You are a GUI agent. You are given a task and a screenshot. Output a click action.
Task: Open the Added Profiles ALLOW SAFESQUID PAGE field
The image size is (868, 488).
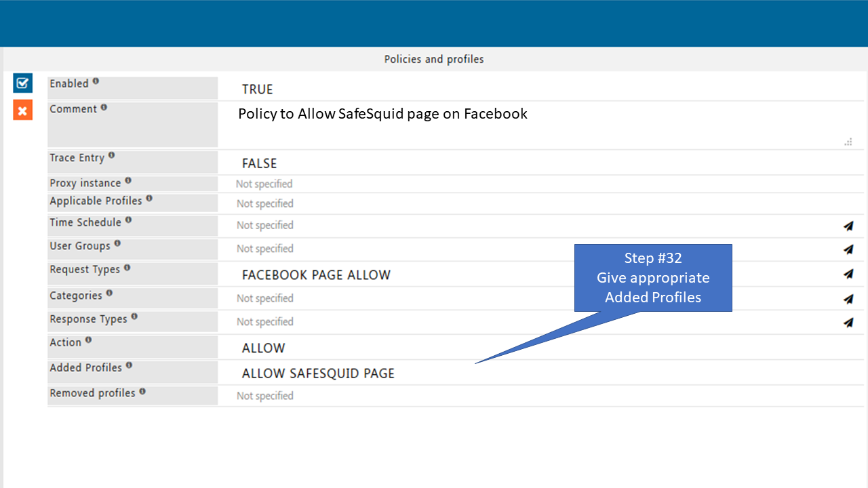click(x=318, y=373)
